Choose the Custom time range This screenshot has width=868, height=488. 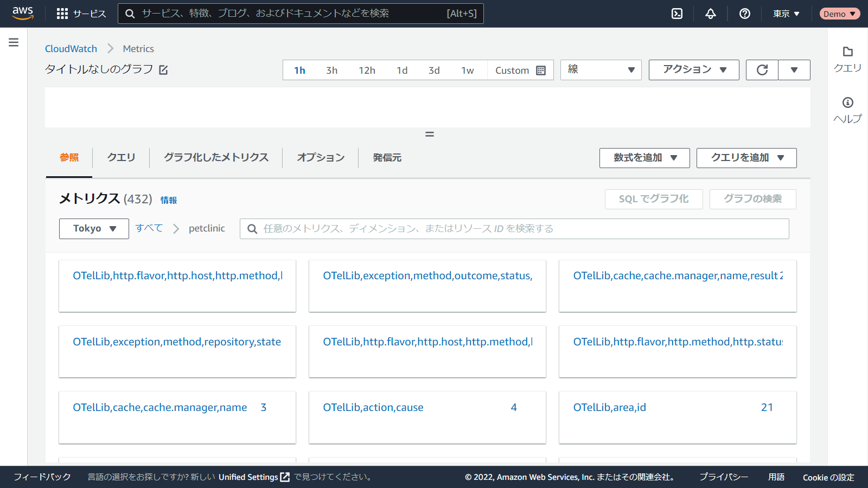click(520, 70)
